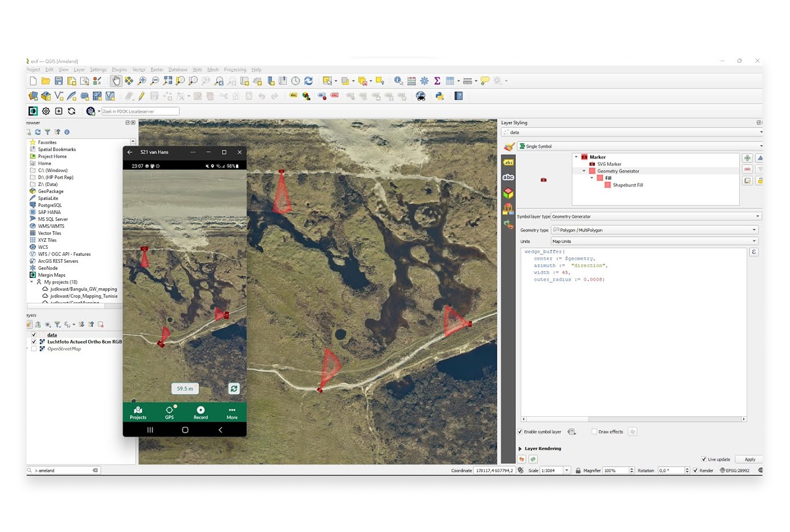Refresh the map canvas
The image size is (790, 532).
(309, 81)
